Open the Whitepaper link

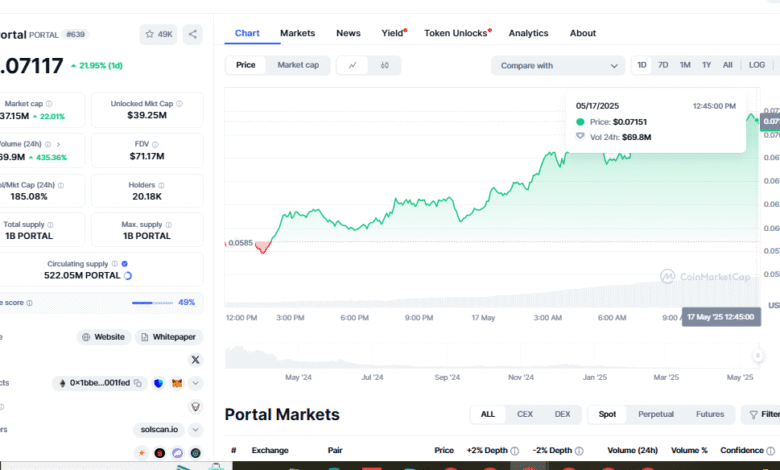click(x=169, y=337)
